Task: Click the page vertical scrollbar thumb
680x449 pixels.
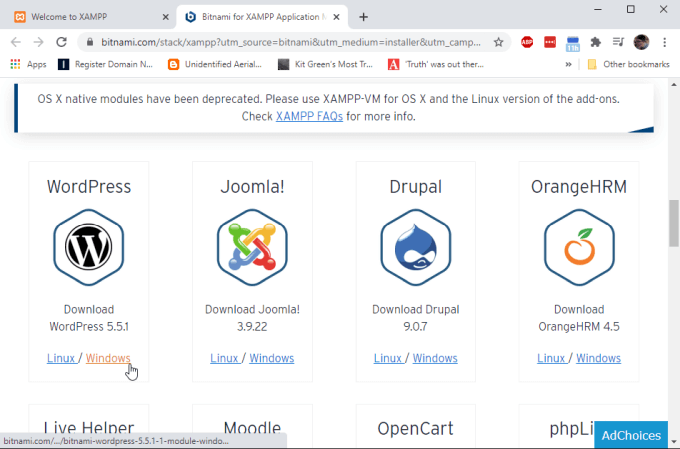Action: coord(673,223)
